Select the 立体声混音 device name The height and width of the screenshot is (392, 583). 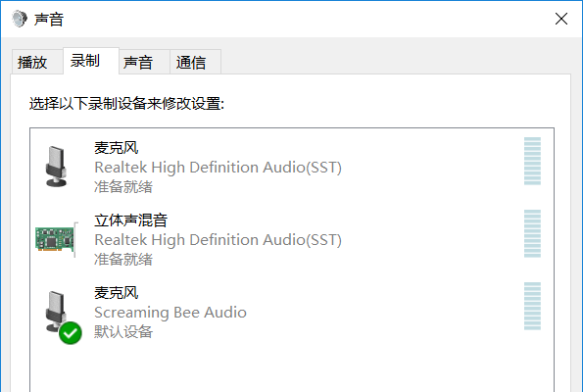coord(130,220)
